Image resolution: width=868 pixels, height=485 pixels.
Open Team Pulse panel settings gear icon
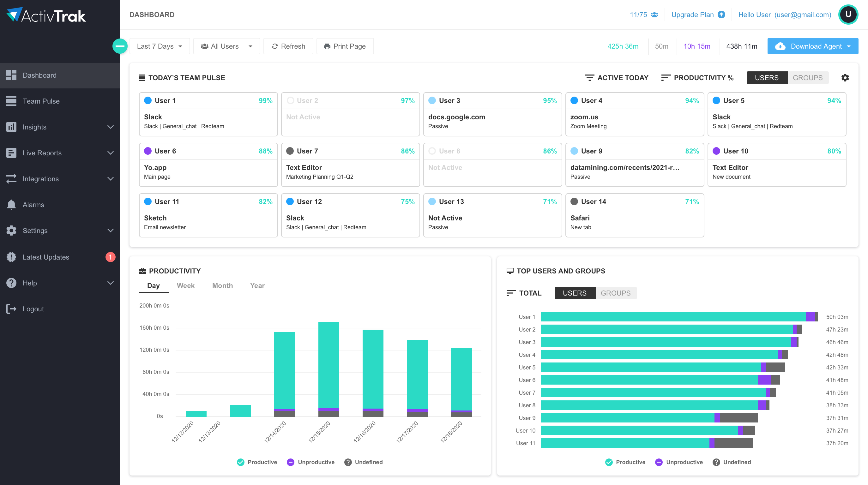[845, 77]
